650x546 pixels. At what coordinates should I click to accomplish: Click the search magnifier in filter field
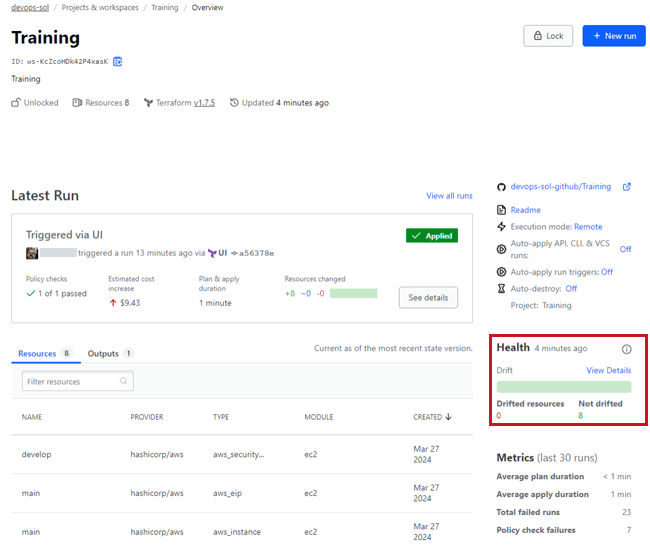pyautogui.click(x=123, y=381)
